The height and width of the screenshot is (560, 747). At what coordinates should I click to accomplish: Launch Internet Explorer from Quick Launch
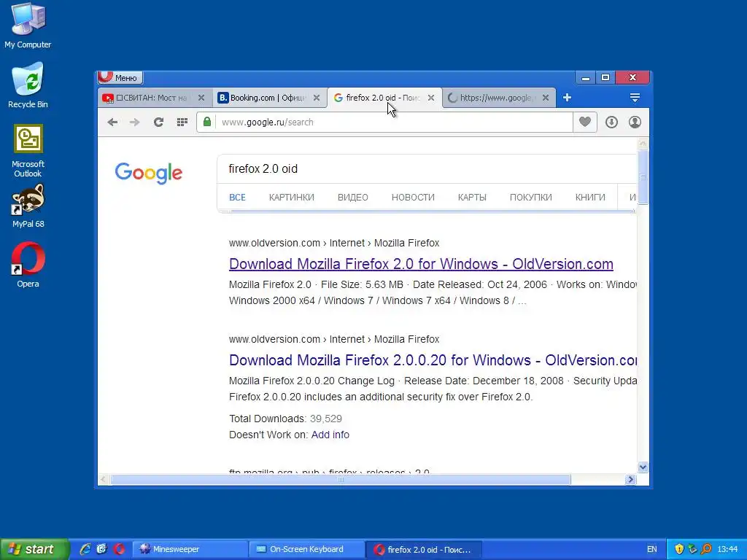[x=85, y=549]
